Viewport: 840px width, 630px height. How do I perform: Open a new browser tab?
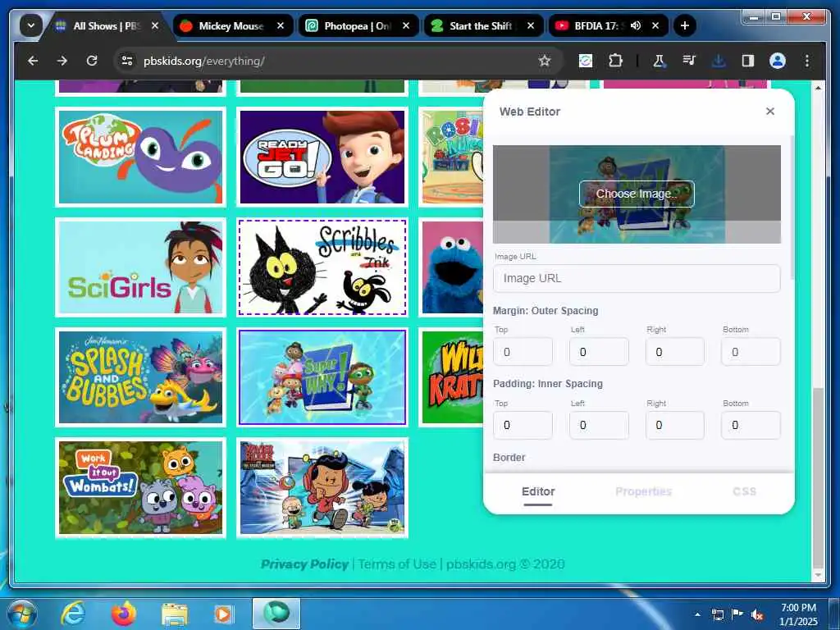tap(684, 25)
